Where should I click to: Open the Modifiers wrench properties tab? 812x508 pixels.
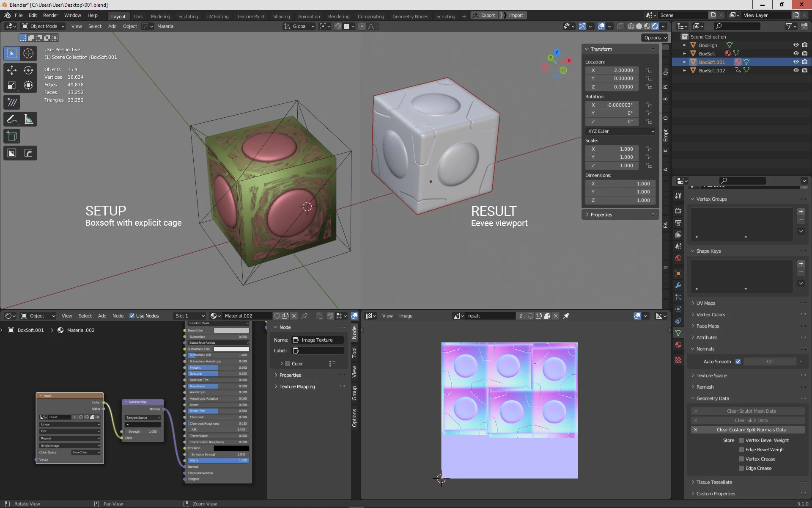(678, 285)
